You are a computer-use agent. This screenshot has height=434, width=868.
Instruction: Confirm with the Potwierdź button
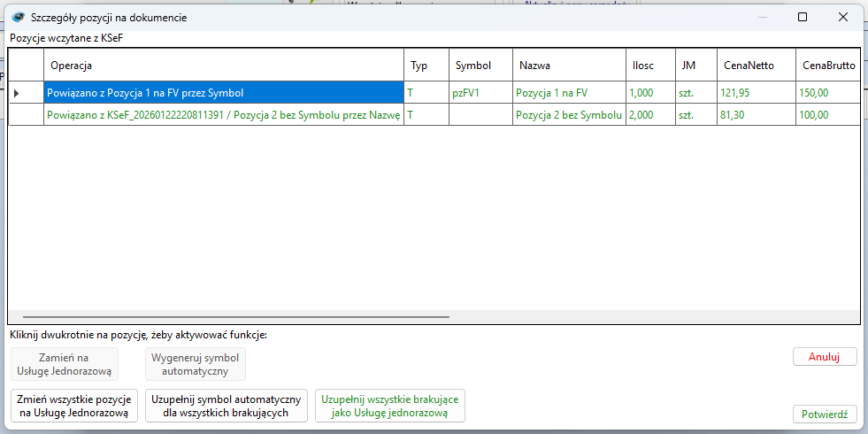click(x=824, y=414)
